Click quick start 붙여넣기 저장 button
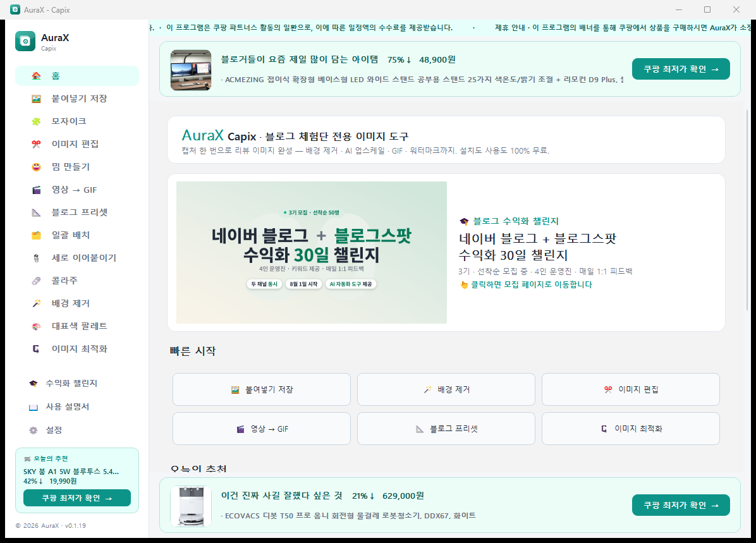 (261, 389)
